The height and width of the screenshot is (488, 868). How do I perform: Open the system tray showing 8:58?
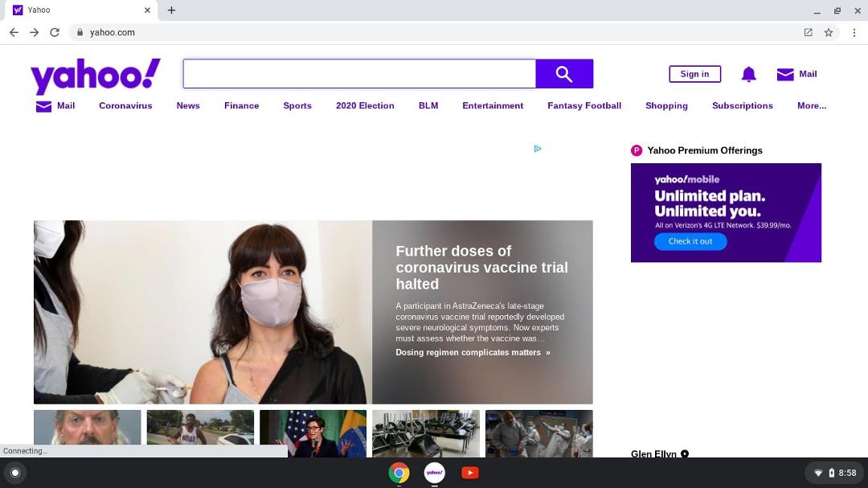coord(835,473)
